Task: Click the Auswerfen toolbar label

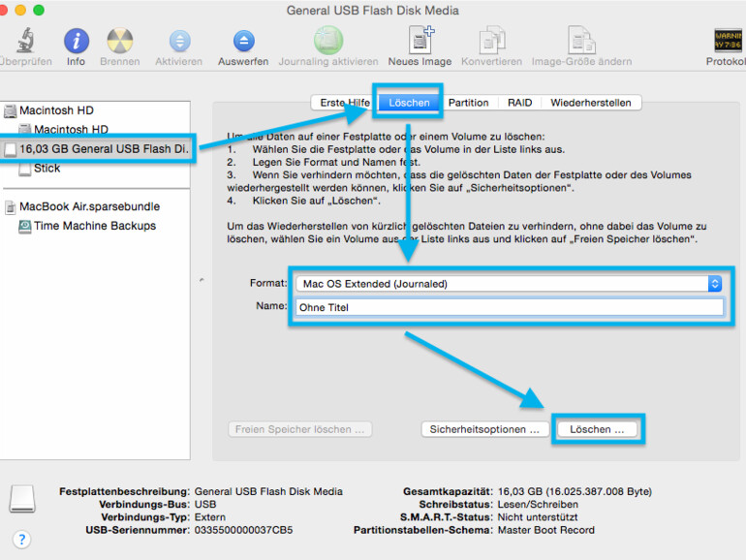Action: click(x=243, y=61)
